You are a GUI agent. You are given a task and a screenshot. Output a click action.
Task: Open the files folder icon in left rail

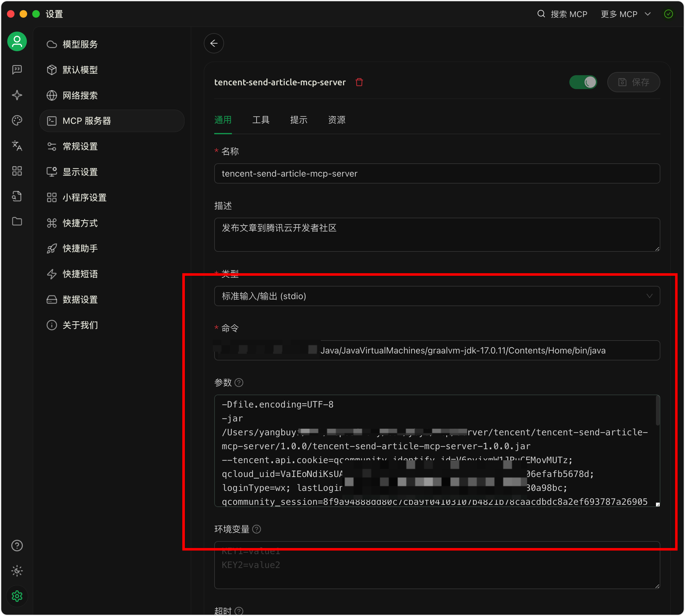pos(17,221)
